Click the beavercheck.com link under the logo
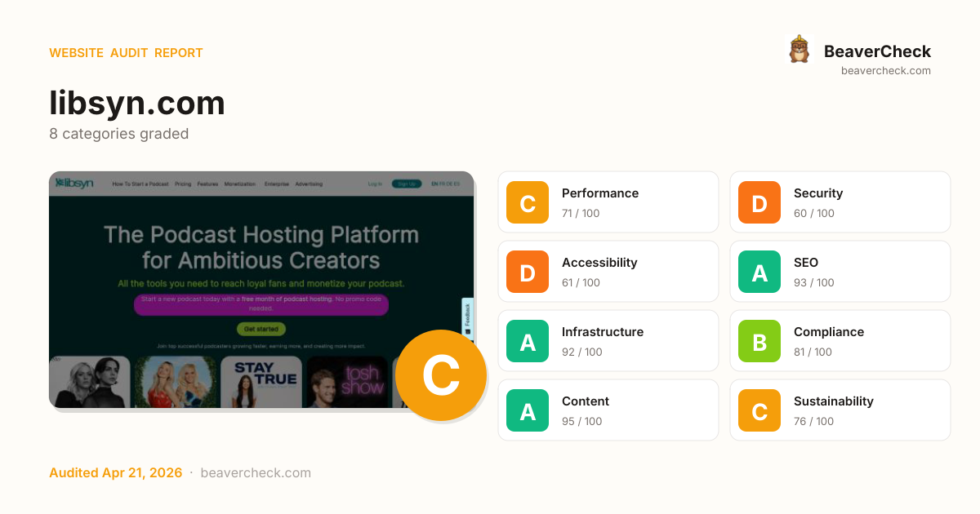 pos(885,71)
